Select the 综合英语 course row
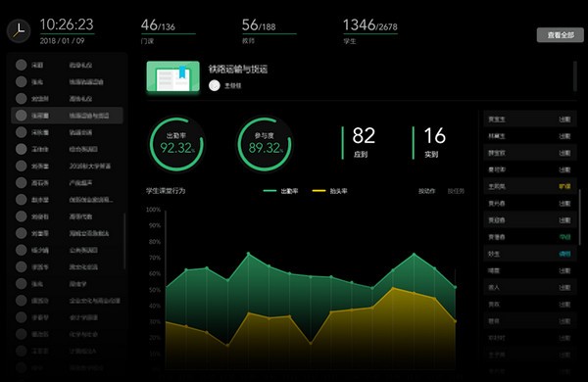 [67, 149]
